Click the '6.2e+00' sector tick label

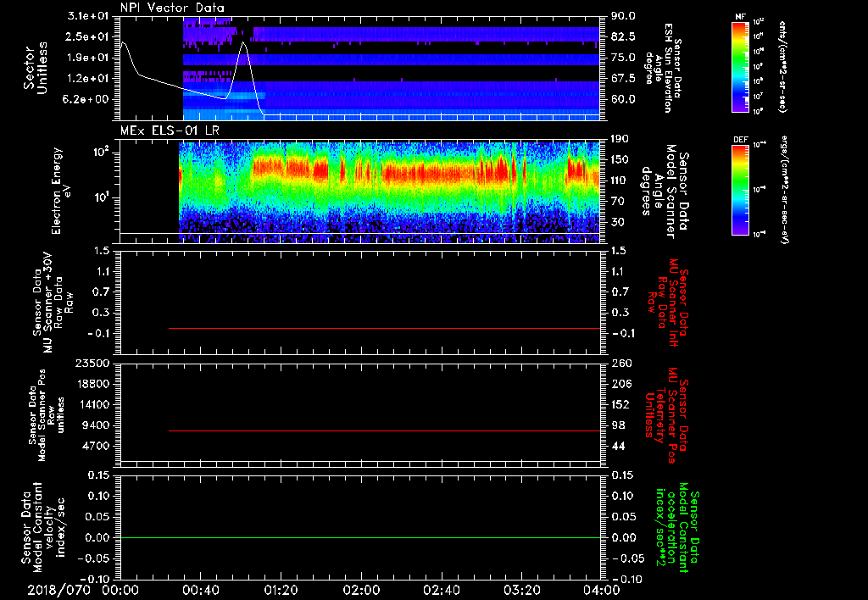[87, 100]
